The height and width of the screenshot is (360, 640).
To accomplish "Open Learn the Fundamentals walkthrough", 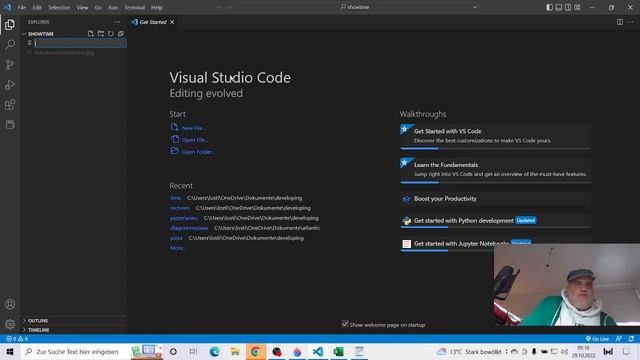I will coord(496,170).
